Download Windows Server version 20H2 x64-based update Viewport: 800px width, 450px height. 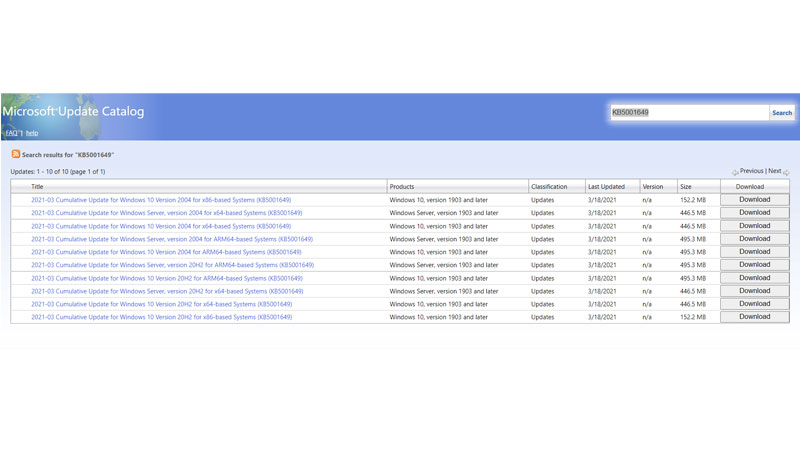(755, 290)
